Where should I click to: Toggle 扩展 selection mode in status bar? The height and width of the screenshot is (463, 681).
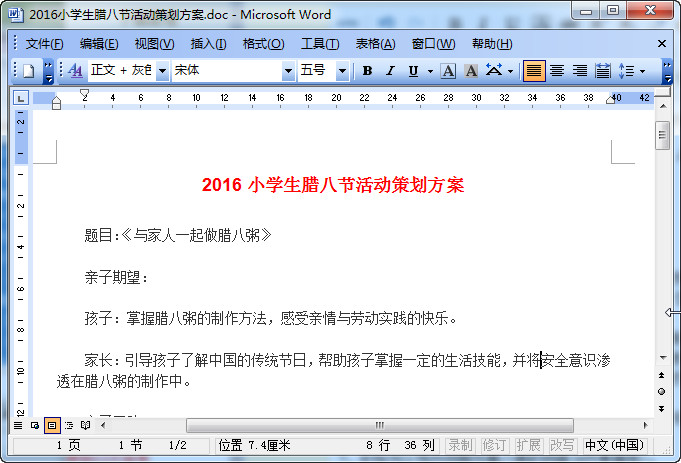pyautogui.click(x=528, y=445)
